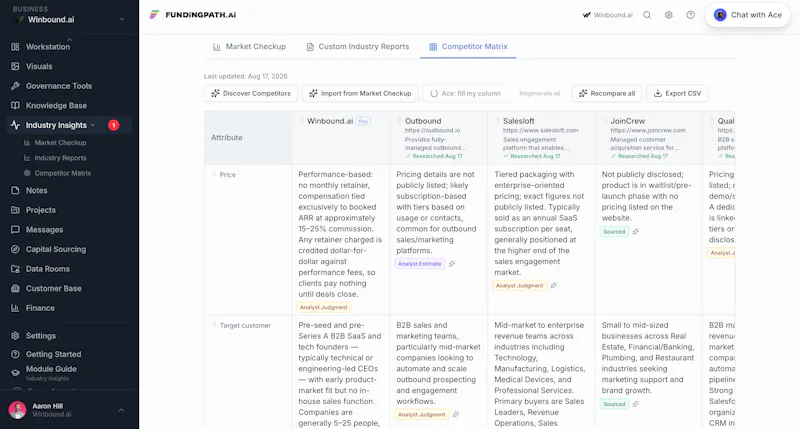Click the regenerate sparkle icon beside Outbound's Analyst Estimate
This screenshot has height=429, width=800.
click(452, 264)
